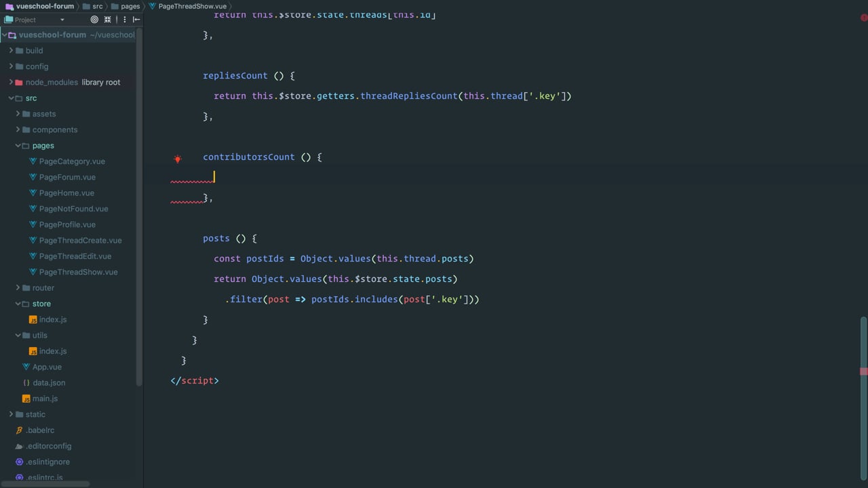Expand the node_modules folder
This screenshot has height=488, width=868.
11,82
